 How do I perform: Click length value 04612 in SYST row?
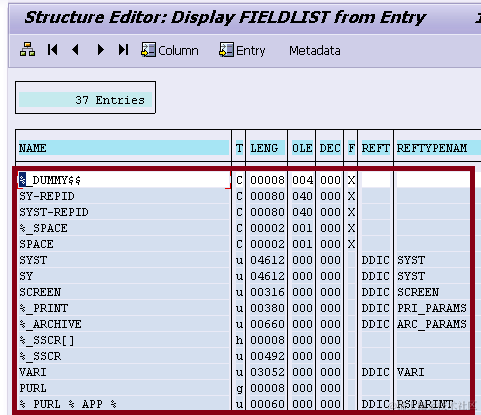pos(267,260)
